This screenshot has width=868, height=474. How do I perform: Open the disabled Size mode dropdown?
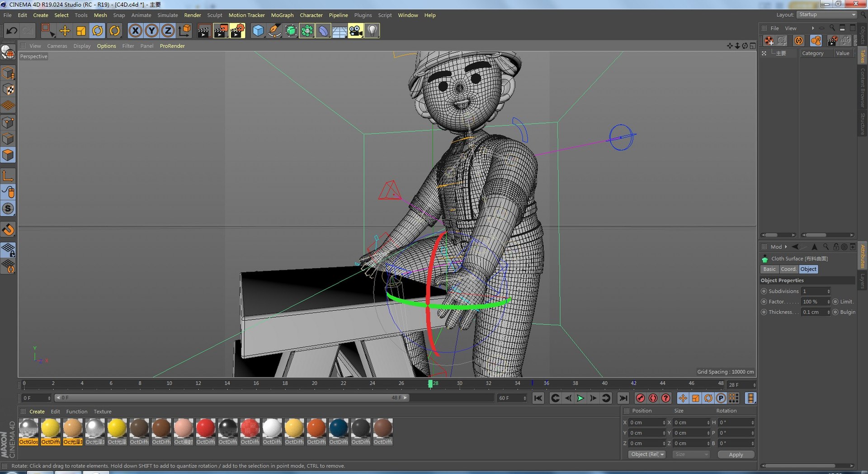(691, 455)
